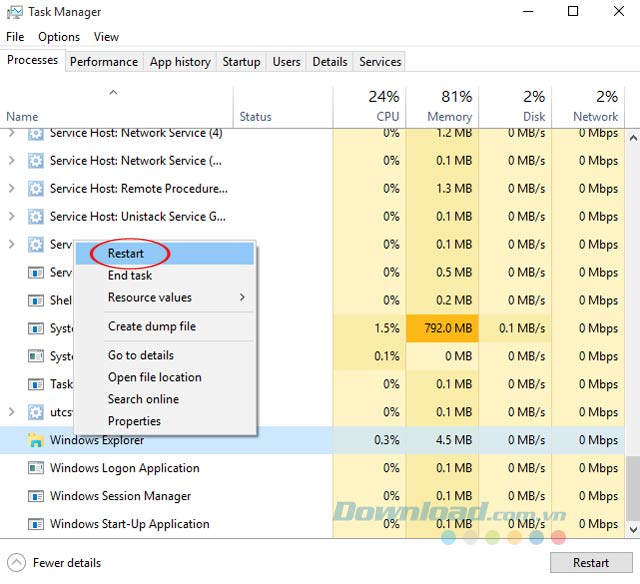Viewport: 640px width, 584px height.
Task: Sort by the Name column header
Action: point(117,108)
